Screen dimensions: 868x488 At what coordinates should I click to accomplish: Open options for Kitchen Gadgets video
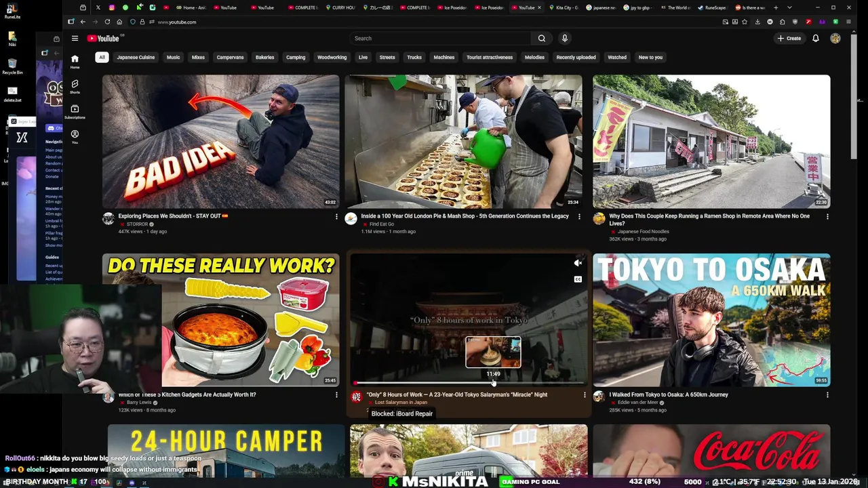tap(336, 395)
